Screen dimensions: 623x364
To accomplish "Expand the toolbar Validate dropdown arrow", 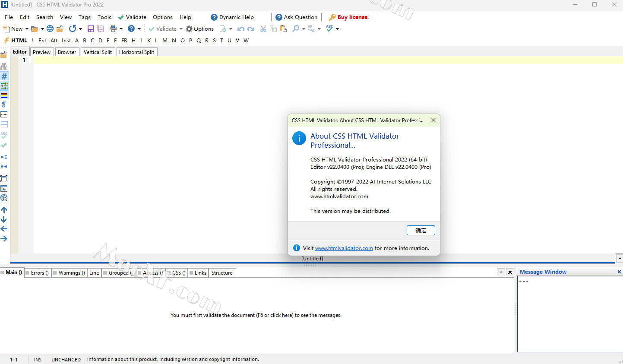I will 181,29.
